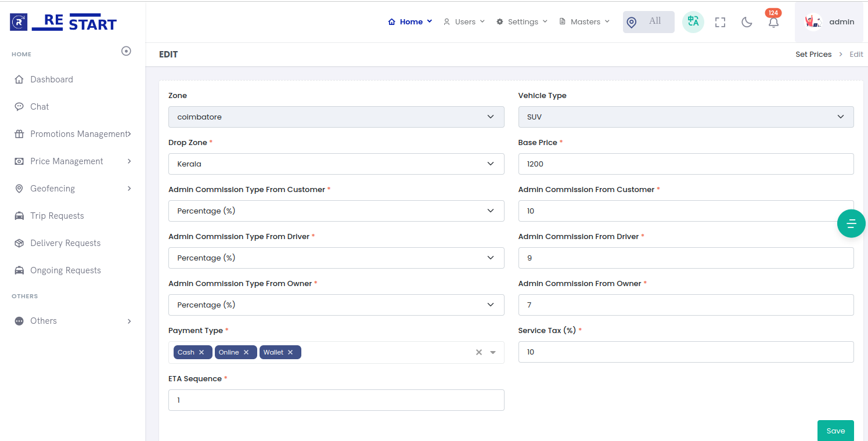
Task: Click the Save button
Action: tap(835, 431)
